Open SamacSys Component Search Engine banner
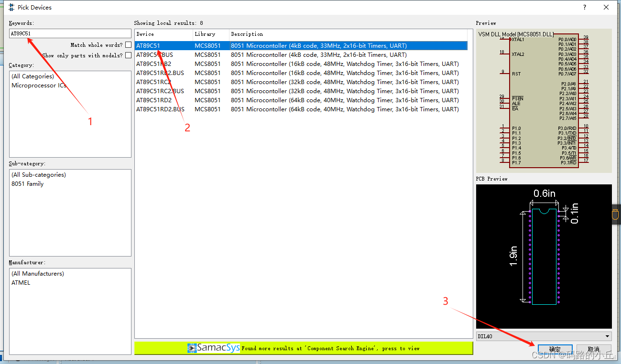 (x=304, y=348)
